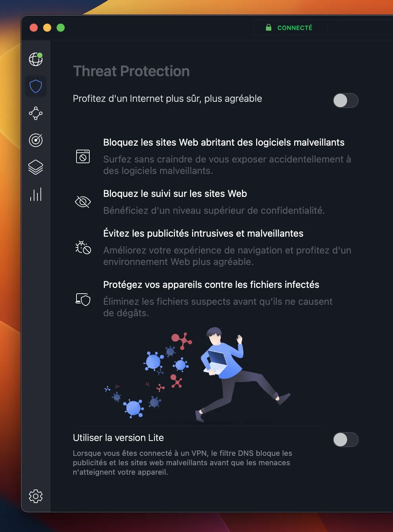Open the radar target sidebar icon
Image resolution: width=393 pixels, height=532 pixels.
click(x=36, y=140)
